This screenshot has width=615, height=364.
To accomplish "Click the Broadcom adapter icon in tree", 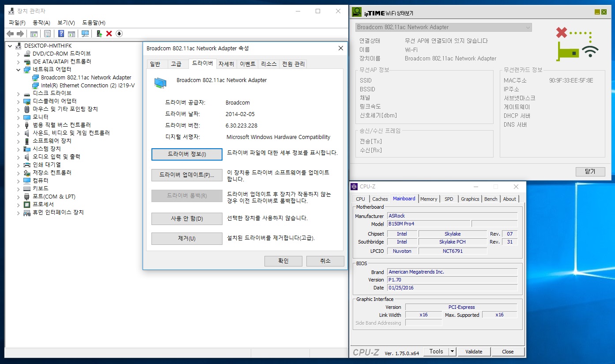I will coord(35,78).
